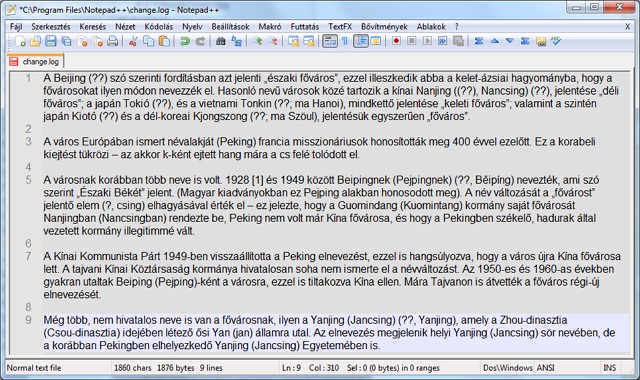
Task: Undo with the green arrow icon
Action: (x=184, y=41)
